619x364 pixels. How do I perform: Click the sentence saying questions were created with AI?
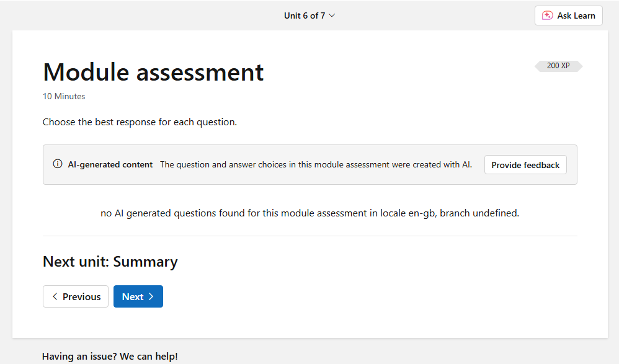coord(316,165)
